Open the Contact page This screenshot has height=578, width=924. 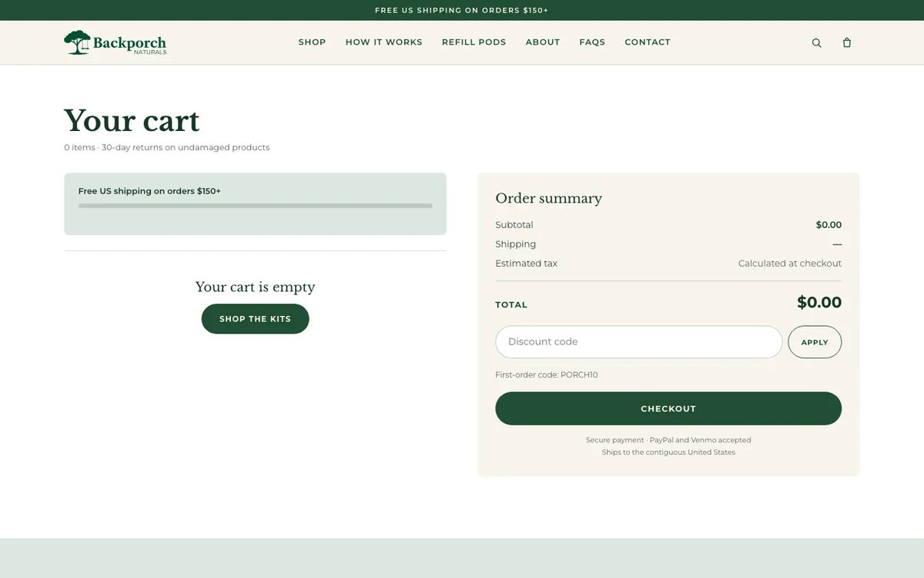click(648, 42)
